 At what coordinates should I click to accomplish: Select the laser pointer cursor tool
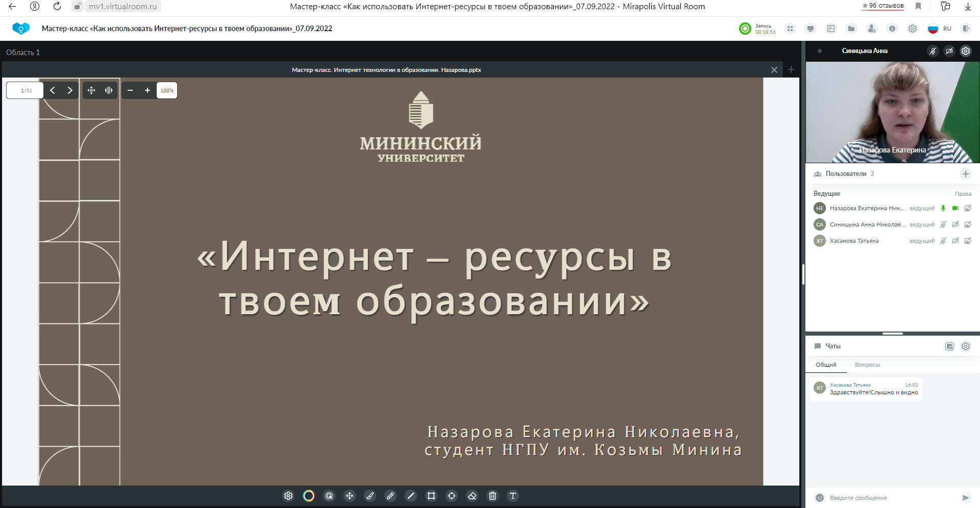tap(329, 496)
